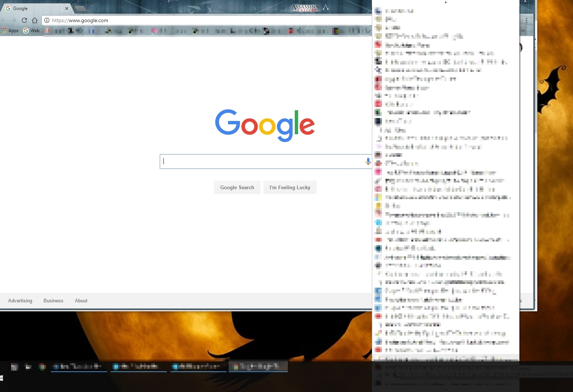Switch to the Google tab
The image size is (573, 392).
[x=33, y=8]
